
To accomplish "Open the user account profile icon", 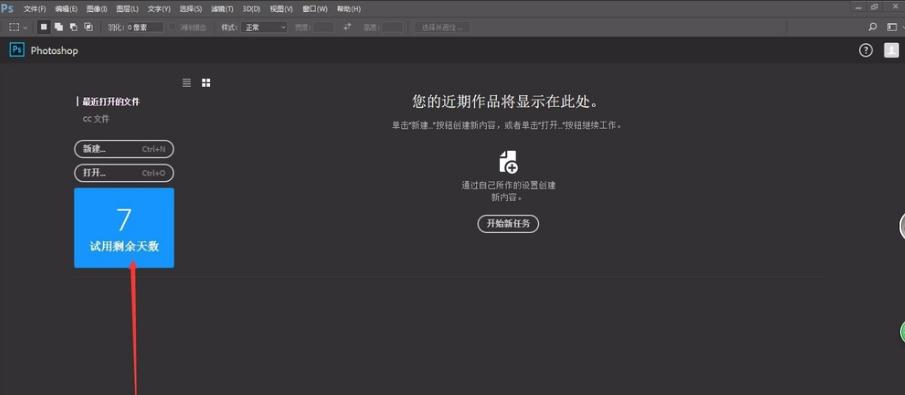I will (x=891, y=50).
